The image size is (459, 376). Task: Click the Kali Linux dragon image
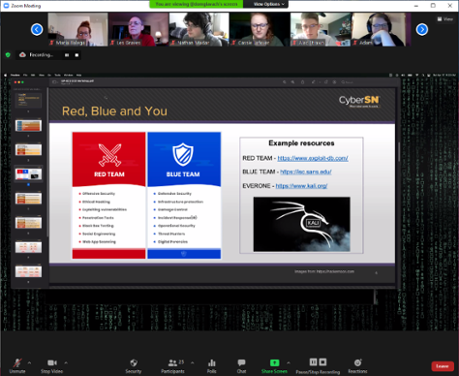pos(302,224)
